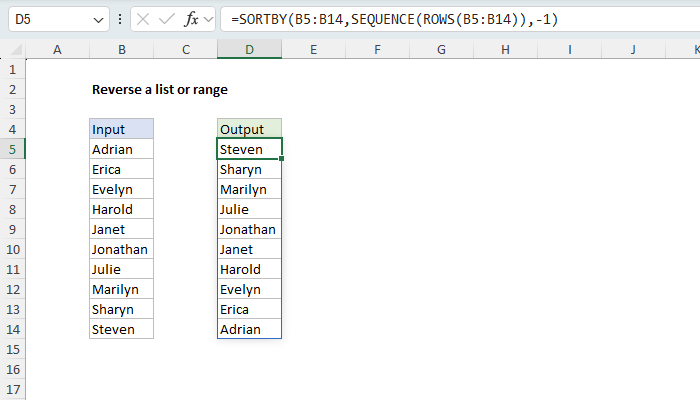Click output cell containing Harold
Viewport: 700px width, 400px height.
pos(250,269)
